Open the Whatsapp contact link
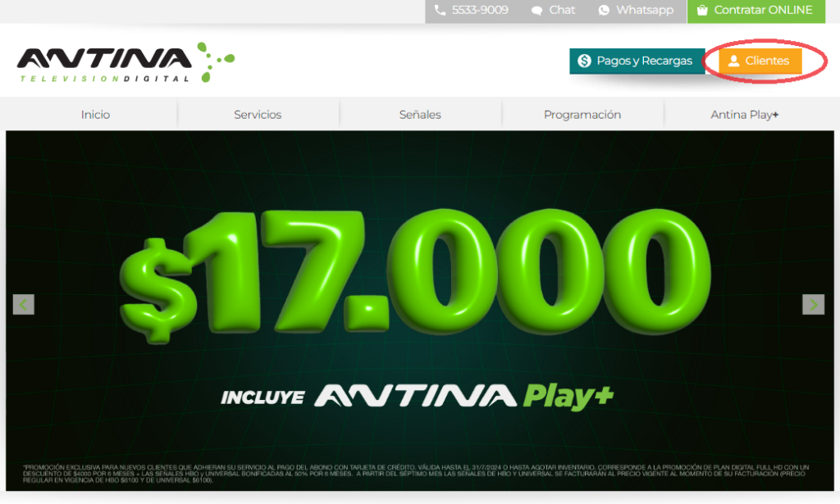This screenshot has height=504, width=840. click(x=645, y=10)
